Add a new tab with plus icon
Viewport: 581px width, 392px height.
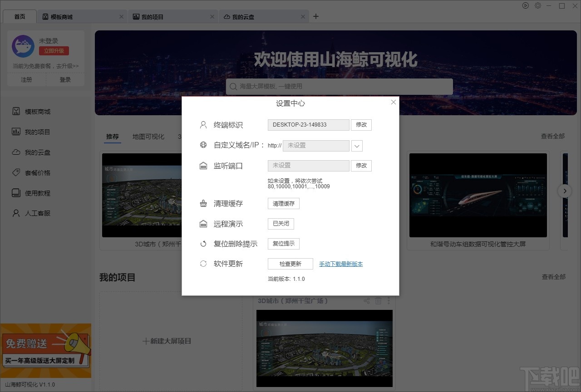pos(316,17)
